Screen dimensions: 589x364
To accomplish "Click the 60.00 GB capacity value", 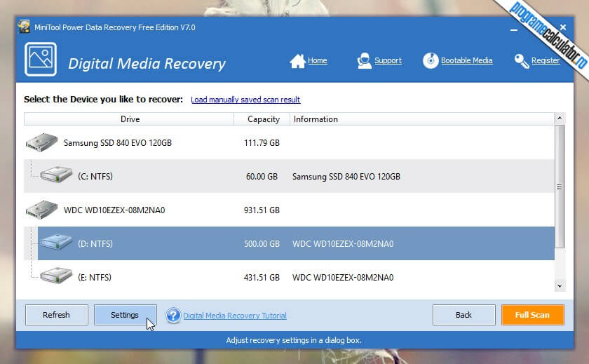I will coord(262,177).
